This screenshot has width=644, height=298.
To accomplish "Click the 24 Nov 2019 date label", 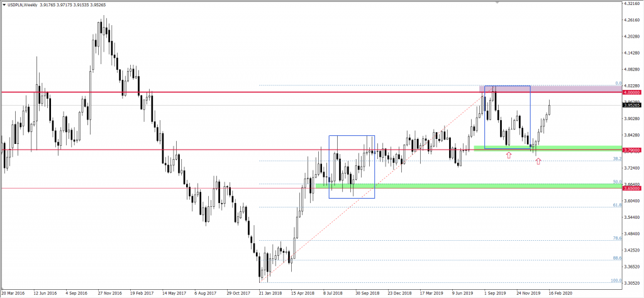I will 530,294.
